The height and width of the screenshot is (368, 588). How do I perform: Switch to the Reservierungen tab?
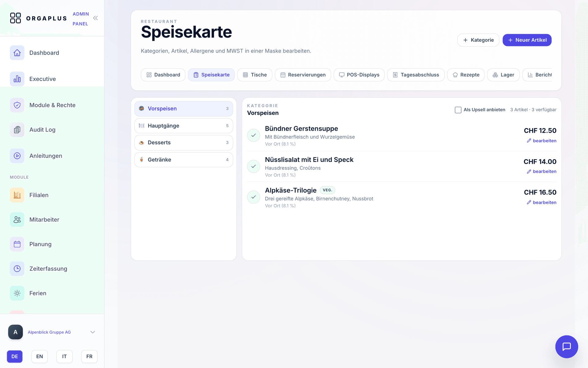coord(303,75)
